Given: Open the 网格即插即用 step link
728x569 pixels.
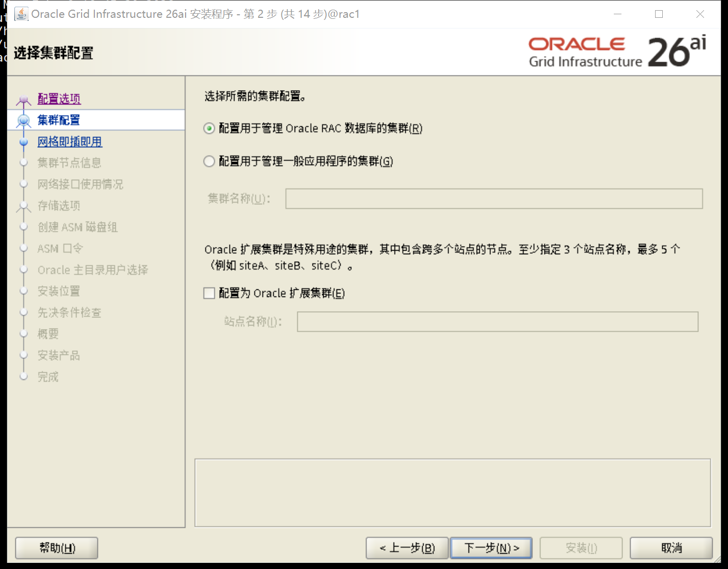Looking at the screenshot, I should click(x=70, y=142).
